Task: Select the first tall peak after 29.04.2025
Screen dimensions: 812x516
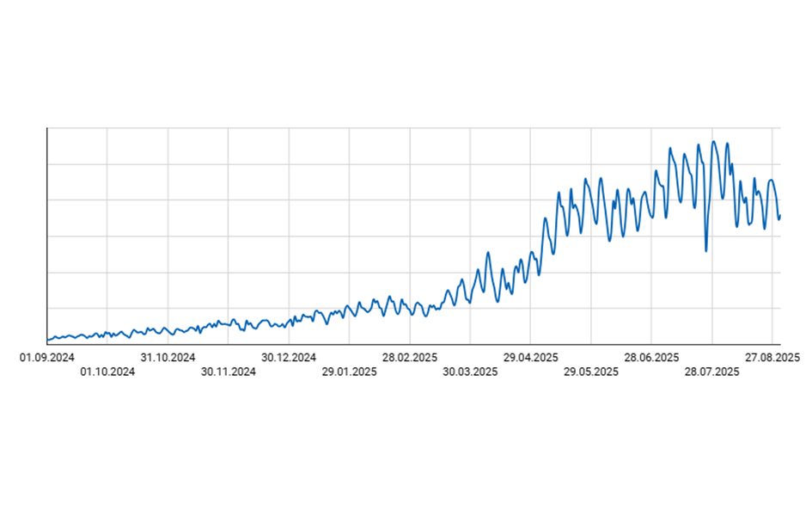Action: (545, 218)
